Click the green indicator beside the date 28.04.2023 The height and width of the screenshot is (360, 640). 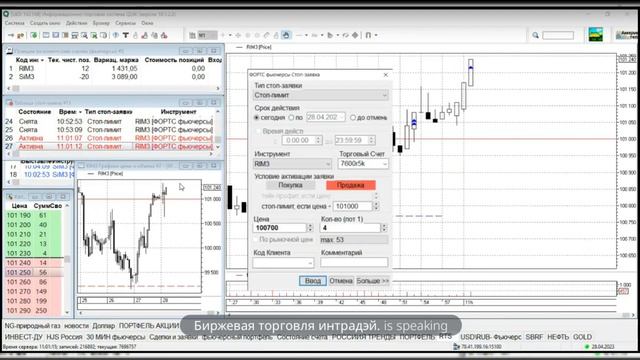pos(587,347)
